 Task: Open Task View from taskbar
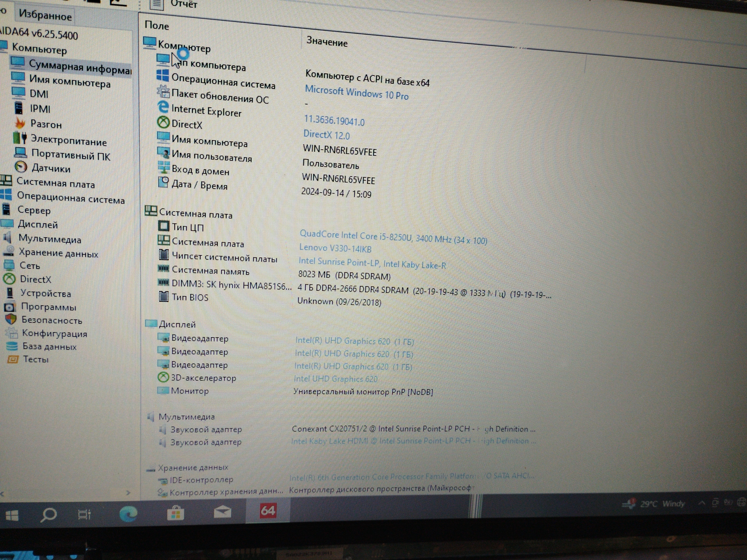84,514
